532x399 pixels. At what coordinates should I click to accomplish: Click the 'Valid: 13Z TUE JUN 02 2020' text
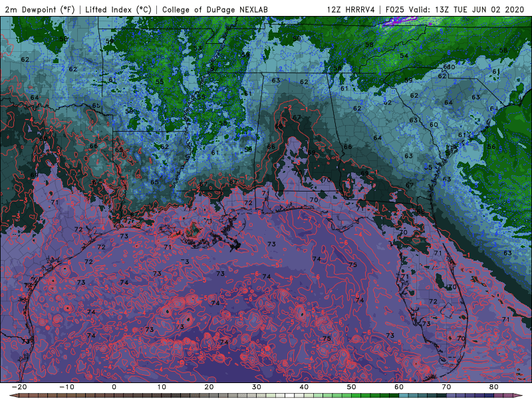(467, 10)
